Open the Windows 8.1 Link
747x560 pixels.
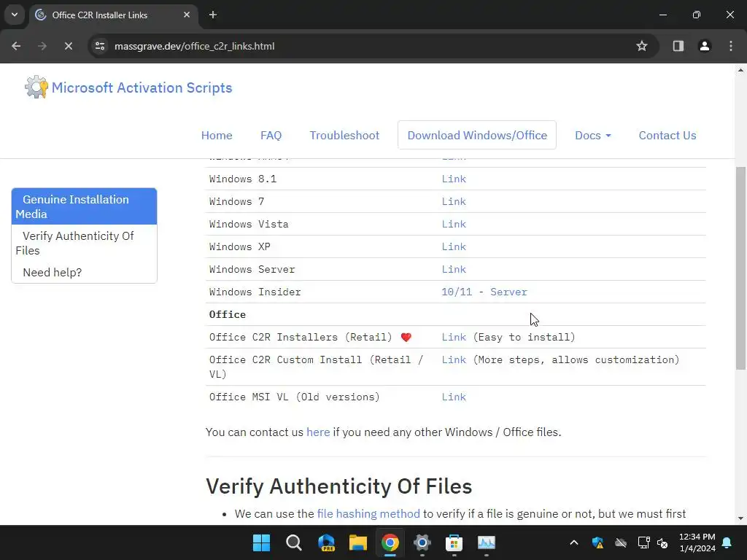coord(454,179)
